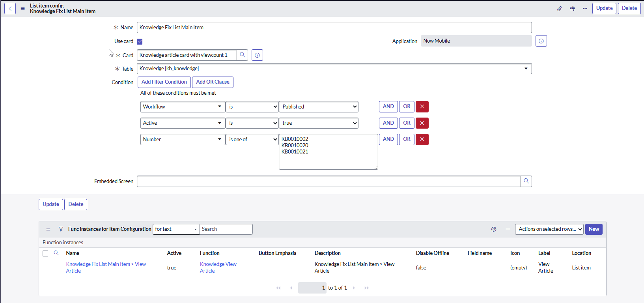Click the gear icon in related list

click(494, 229)
